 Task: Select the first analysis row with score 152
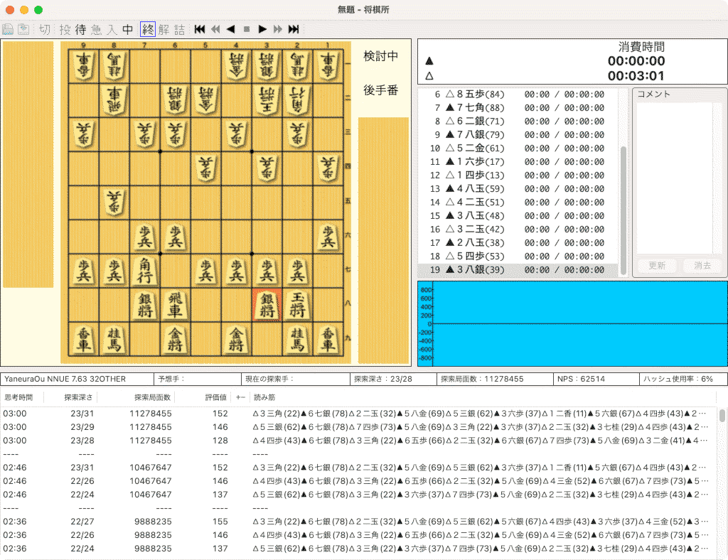[358, 414]
